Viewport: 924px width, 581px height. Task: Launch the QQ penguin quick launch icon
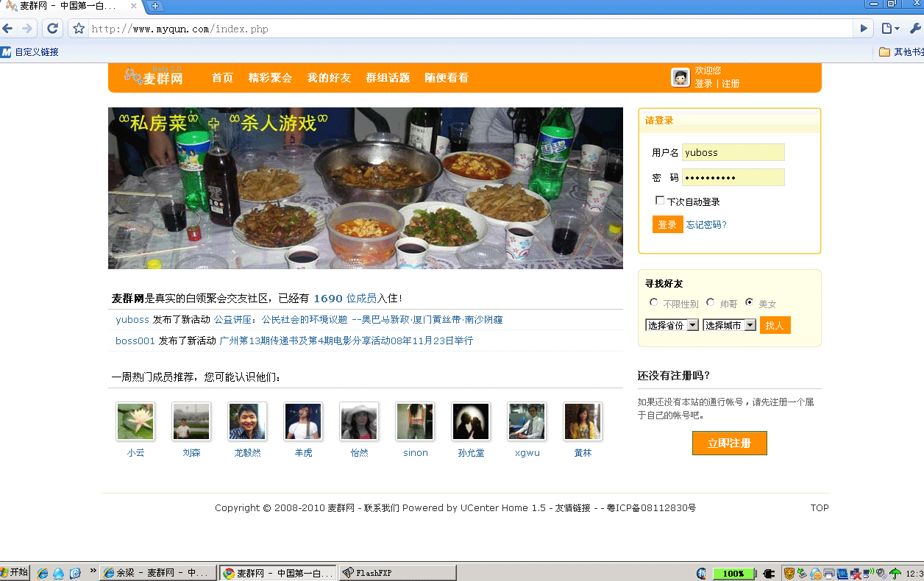[58, 573]
